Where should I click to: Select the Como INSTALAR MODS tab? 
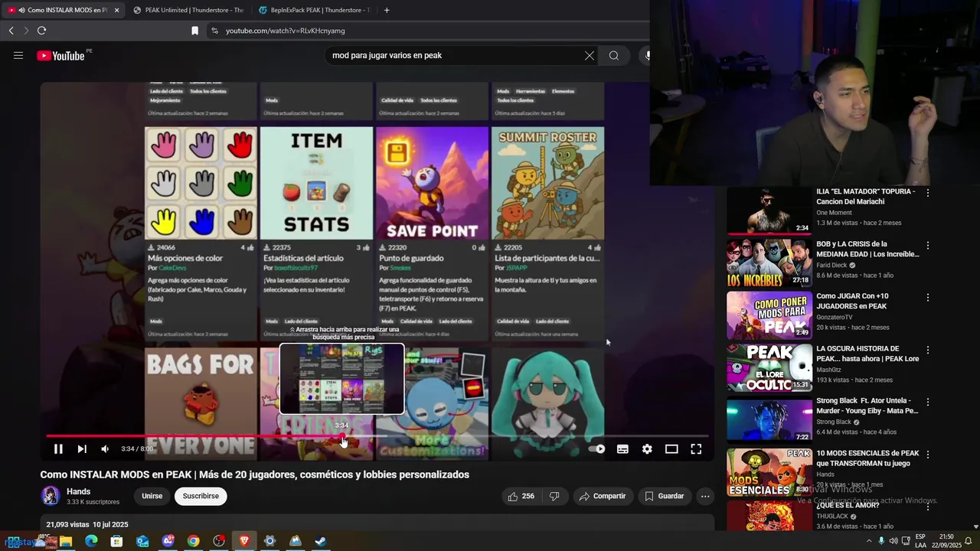coord(63,10)
